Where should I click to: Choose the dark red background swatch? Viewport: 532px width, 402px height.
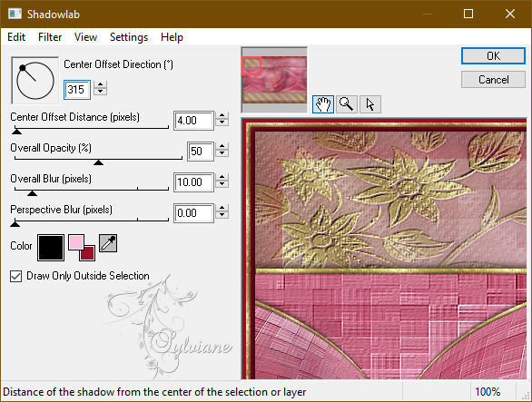pyautogui.click(x=87, y=253)
